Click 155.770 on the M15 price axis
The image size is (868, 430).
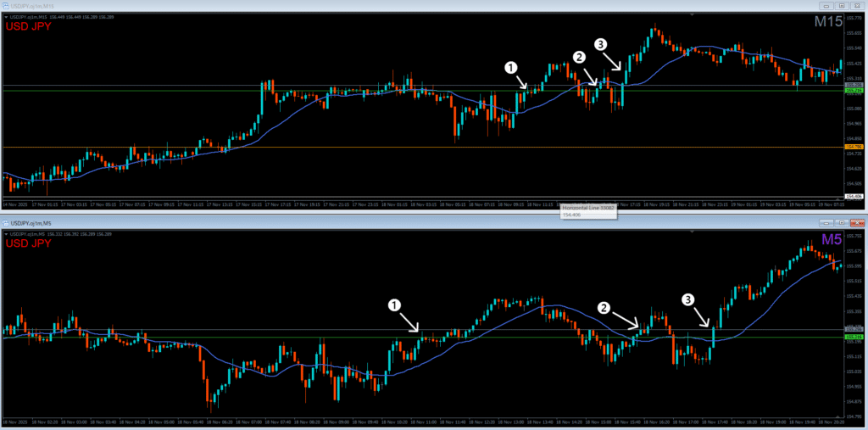(853, 17)
